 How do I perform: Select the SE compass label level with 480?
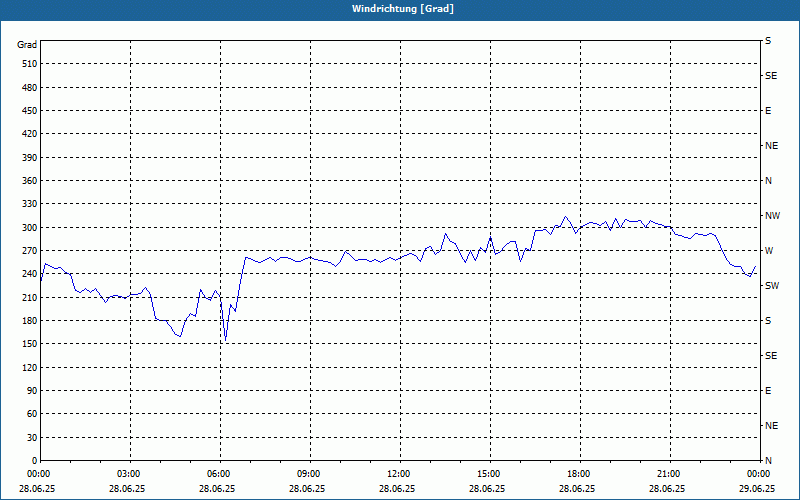pyautogui.click(x=771, y=76)
